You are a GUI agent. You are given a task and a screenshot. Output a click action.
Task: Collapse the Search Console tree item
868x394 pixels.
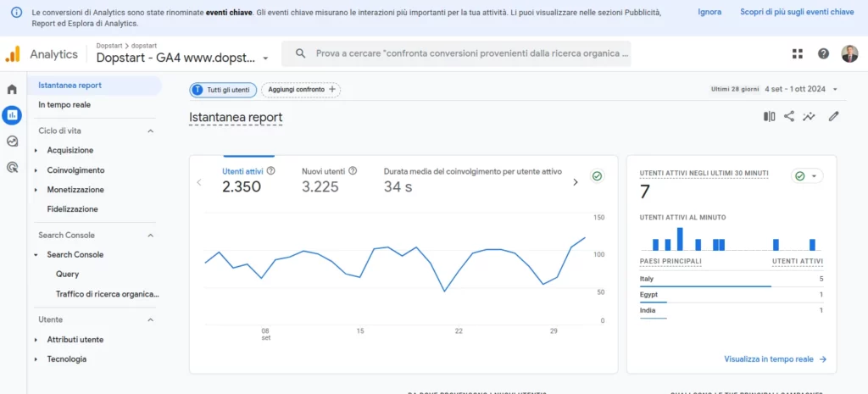[36, 255]
